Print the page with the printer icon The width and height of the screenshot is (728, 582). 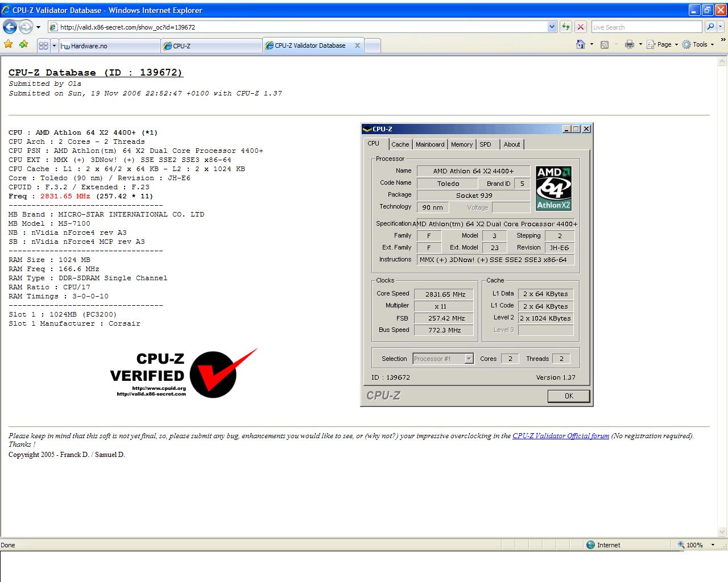[x=629, y=44]
